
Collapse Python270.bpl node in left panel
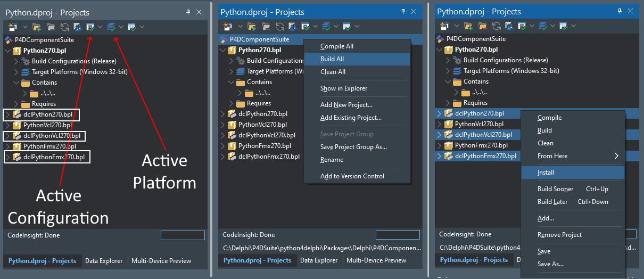(x=7, y=51)
